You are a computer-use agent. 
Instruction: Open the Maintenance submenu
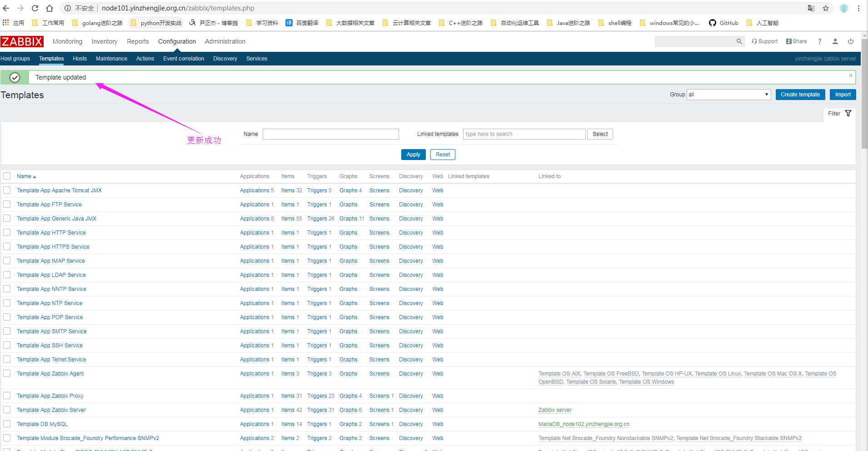pos(111,59)
